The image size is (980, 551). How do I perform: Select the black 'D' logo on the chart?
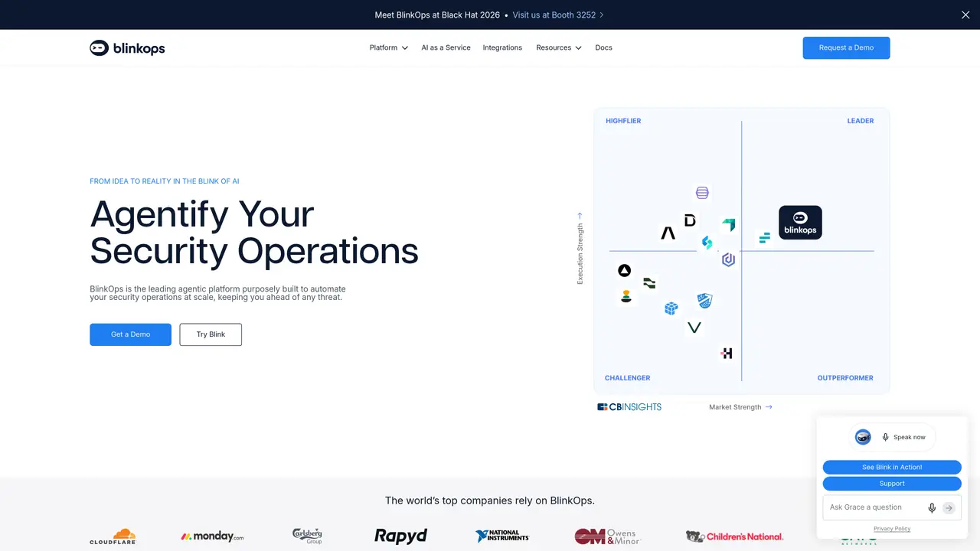tap(690, 220)
